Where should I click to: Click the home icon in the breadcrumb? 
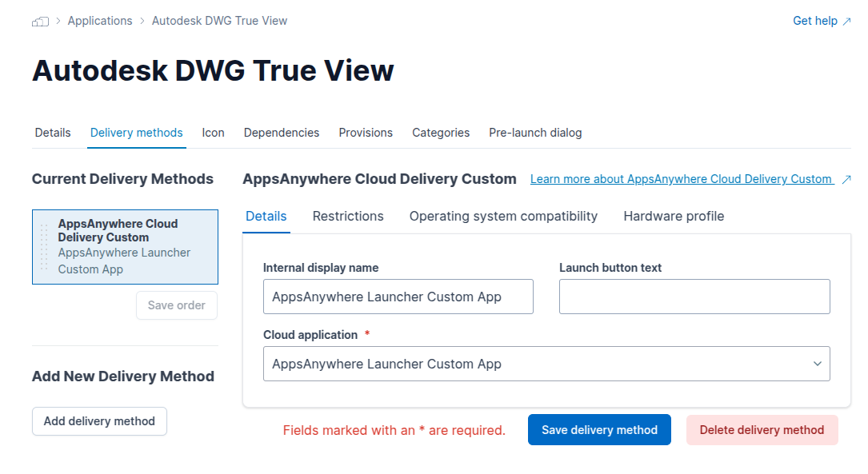pos(40,22)
